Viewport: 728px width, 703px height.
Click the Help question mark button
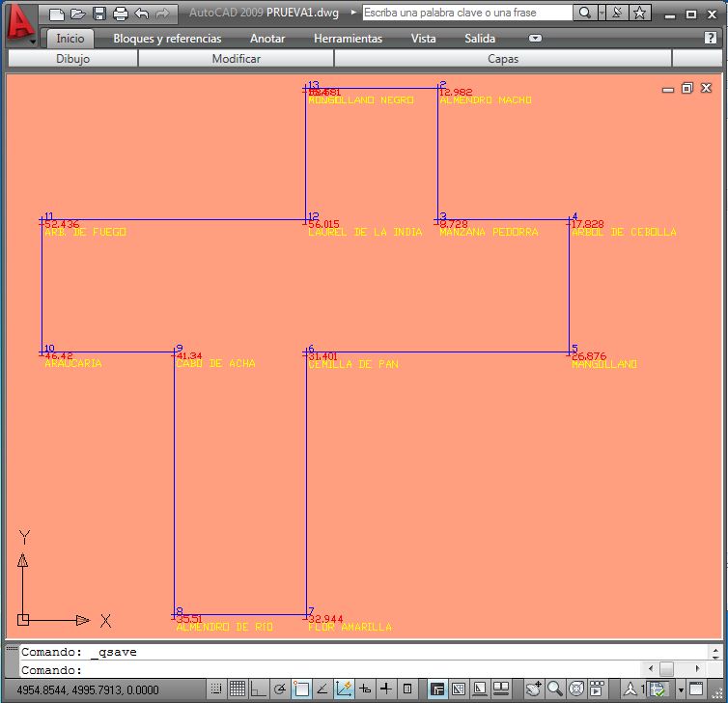coord(712,39)
